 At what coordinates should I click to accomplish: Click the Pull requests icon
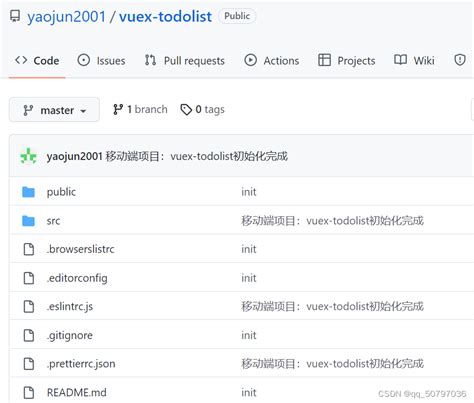pyautogui.click(x=150, y=60)
